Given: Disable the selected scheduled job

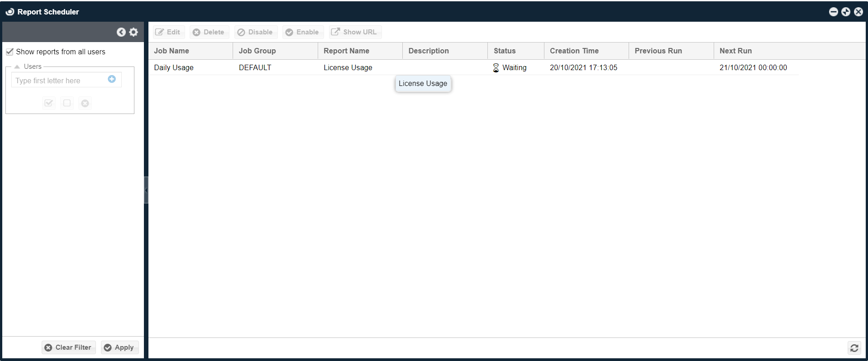Looking at the screenshot, I should (255, 32).
